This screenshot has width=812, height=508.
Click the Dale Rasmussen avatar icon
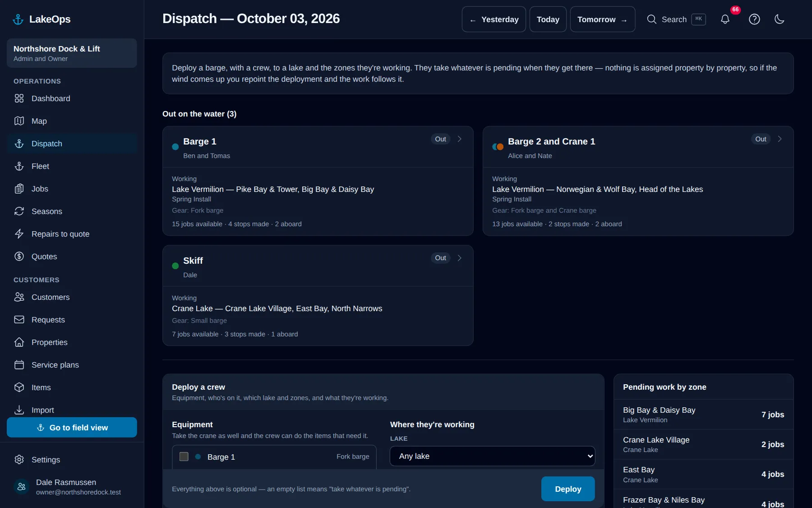pyautogui.click(x=21, y=487)
